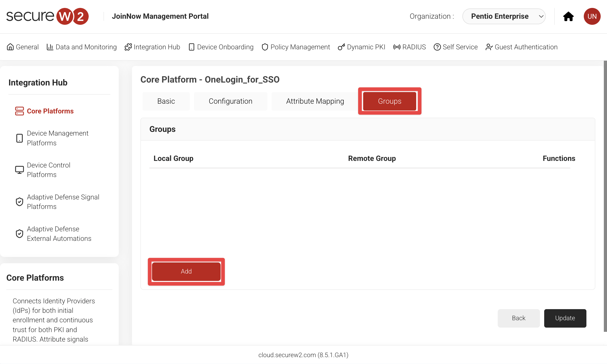This screenshot has width=607, height=364.
Task: Click the General home icon
Action: point(10,47)
